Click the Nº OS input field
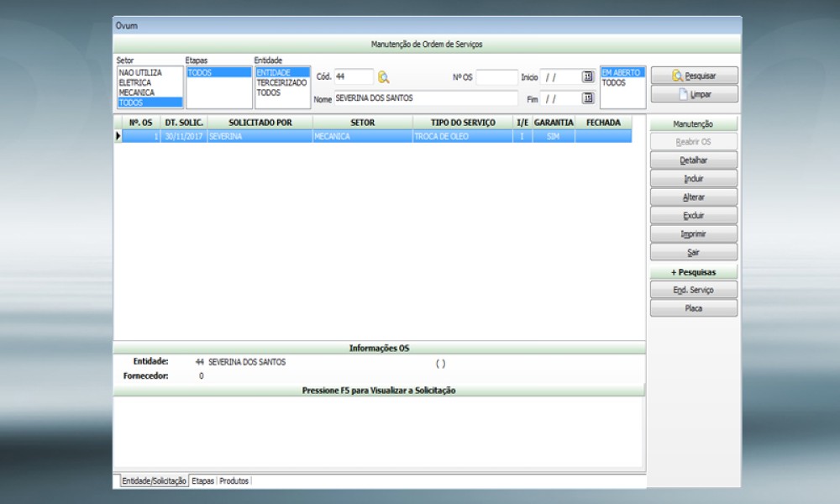The image size is (840, 504). [496, 77]
